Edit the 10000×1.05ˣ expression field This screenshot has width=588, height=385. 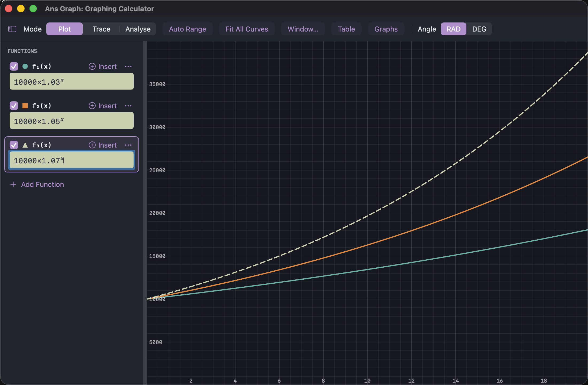pos(72,121)
